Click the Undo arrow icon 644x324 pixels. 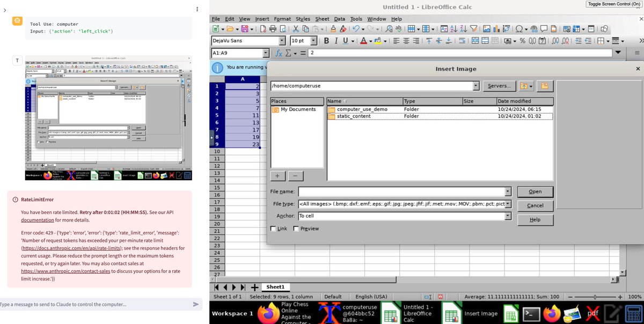coord(356,29)
